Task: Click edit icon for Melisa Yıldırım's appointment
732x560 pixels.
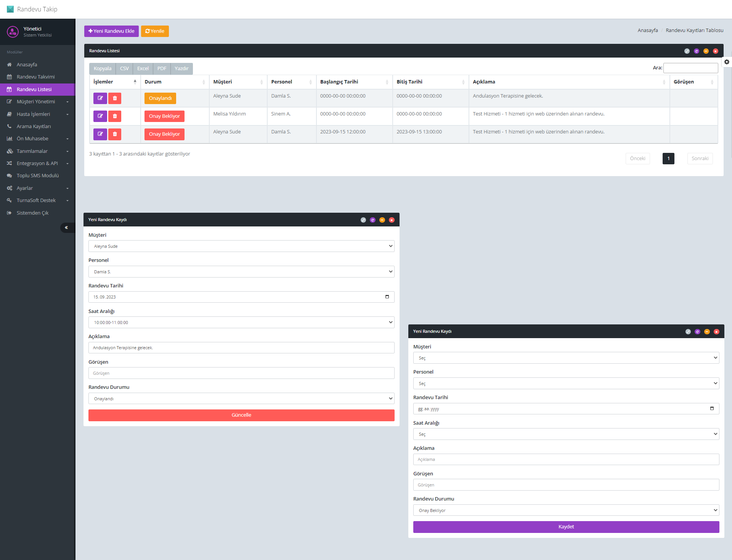Action: [100, 116]
